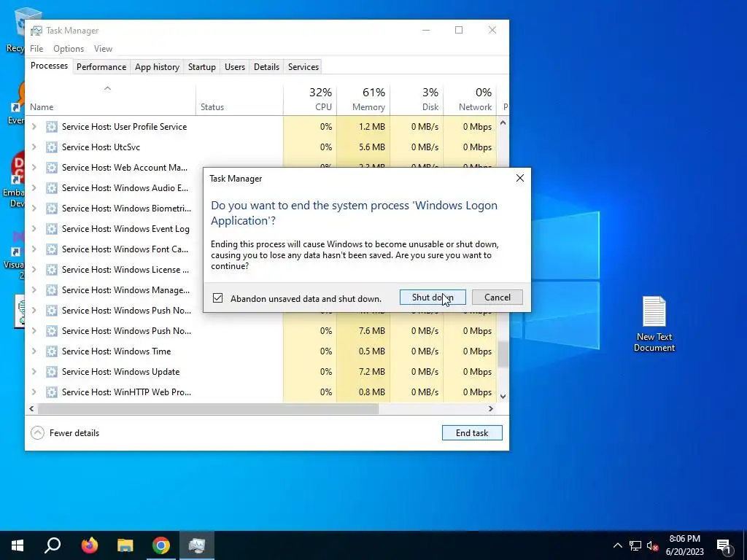Viewport: 747px width, 560px height.
Task: Click vertical scrollbar down arrow
Action: (x=503, y=396)
